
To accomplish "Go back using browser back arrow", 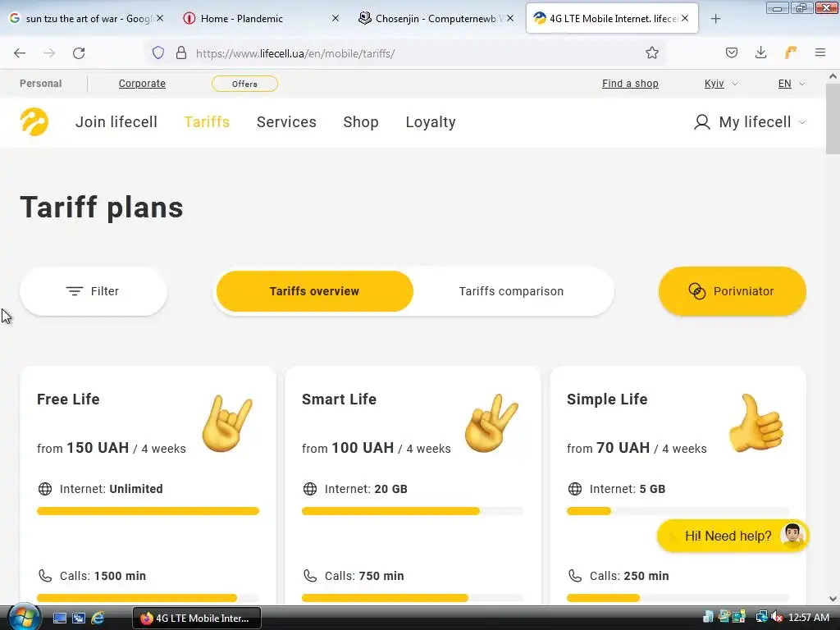I will click(20, 53).
